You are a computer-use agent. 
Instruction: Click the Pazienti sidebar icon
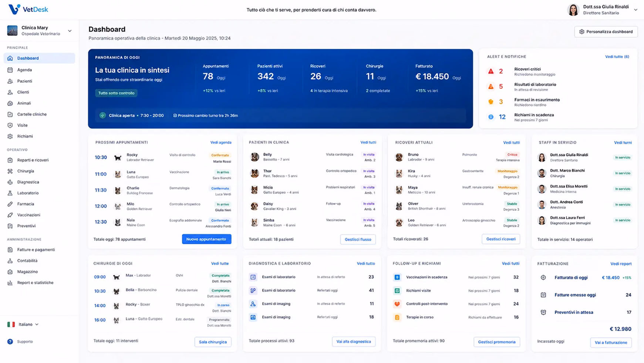10,81
